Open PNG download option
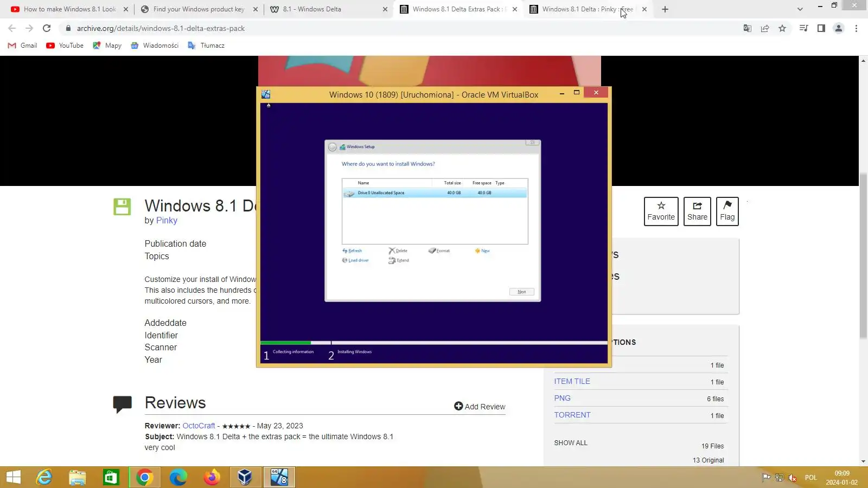The height and width of the screenshot is (488, 868). (x=562, y=399)
